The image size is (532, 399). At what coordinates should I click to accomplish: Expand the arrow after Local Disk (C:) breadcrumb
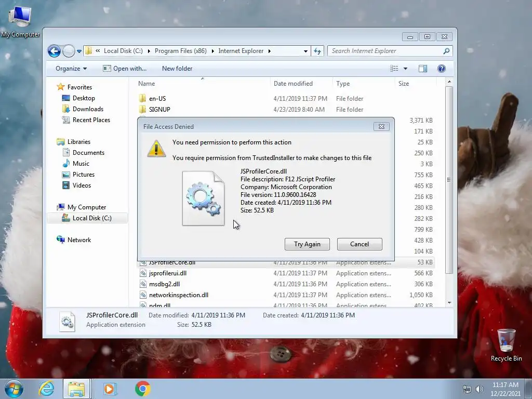pyautogui.click(x=149, y=51)
